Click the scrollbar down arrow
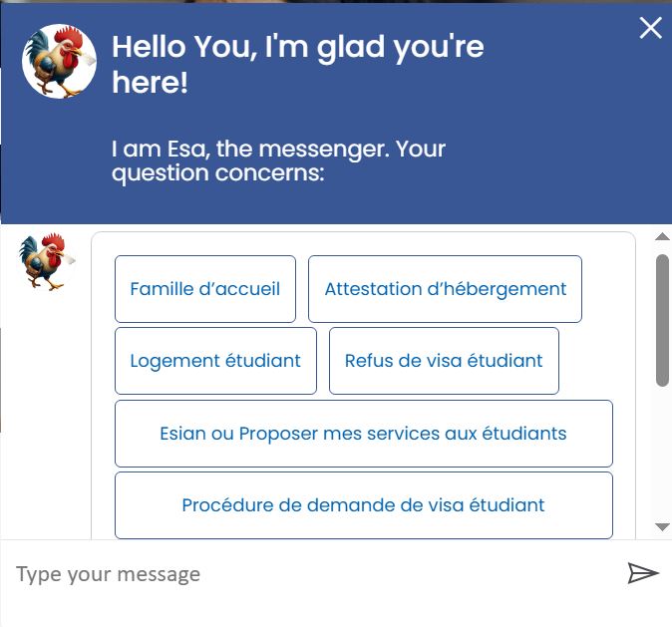Screen dimensions: 672x627 pyautogui.click(x=662, y=526)
